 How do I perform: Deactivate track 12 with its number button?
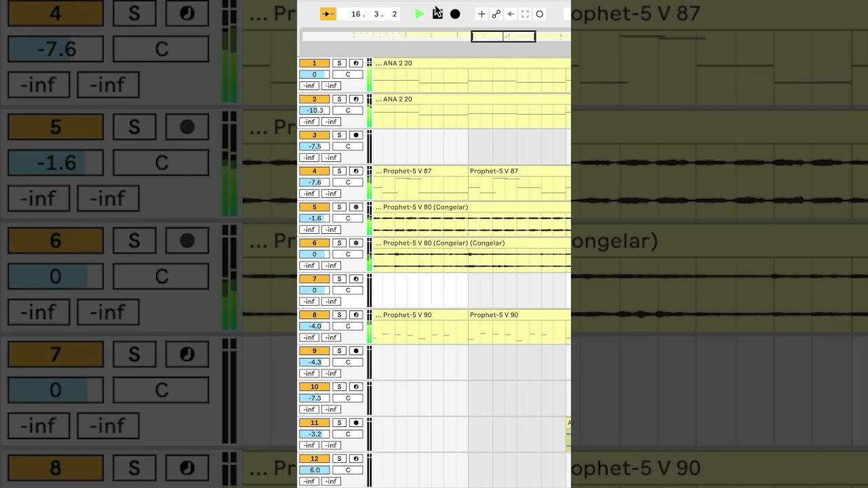(x=315, y=458)
